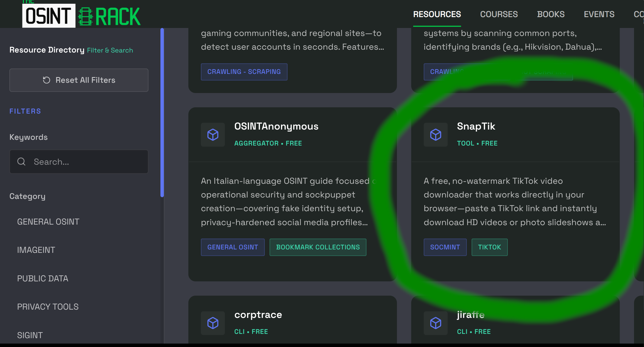
Task: Click the TIKTOK tag on the SnapTik card
Action: click(489, 247)
